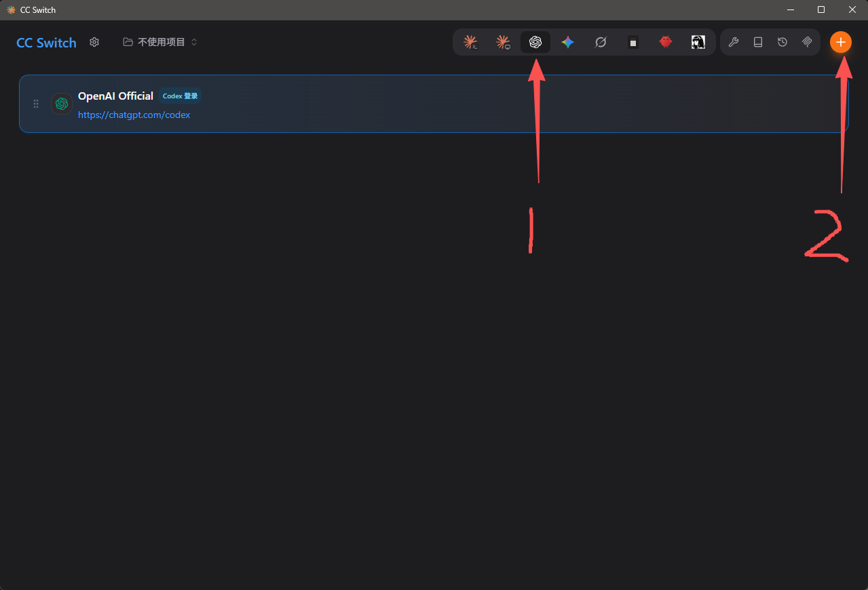This screenshot has width=868, height=590.
Task: Select the red bug-shaped app icon
Action: 666,42
